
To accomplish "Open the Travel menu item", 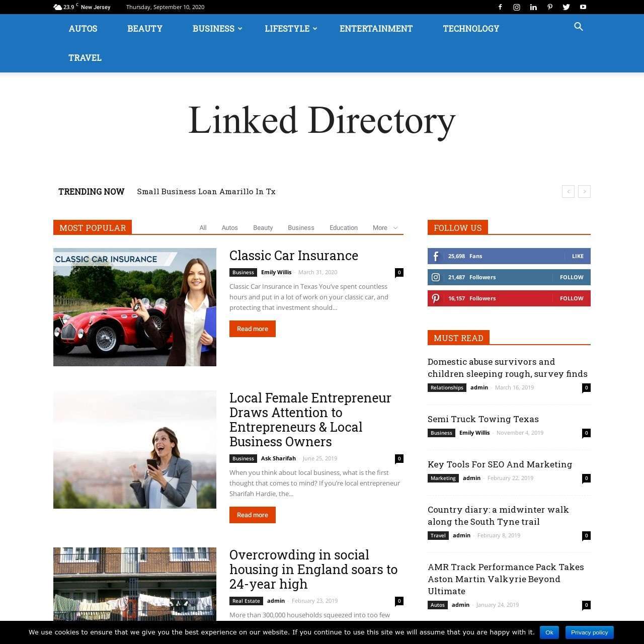I will click(85, 58).
